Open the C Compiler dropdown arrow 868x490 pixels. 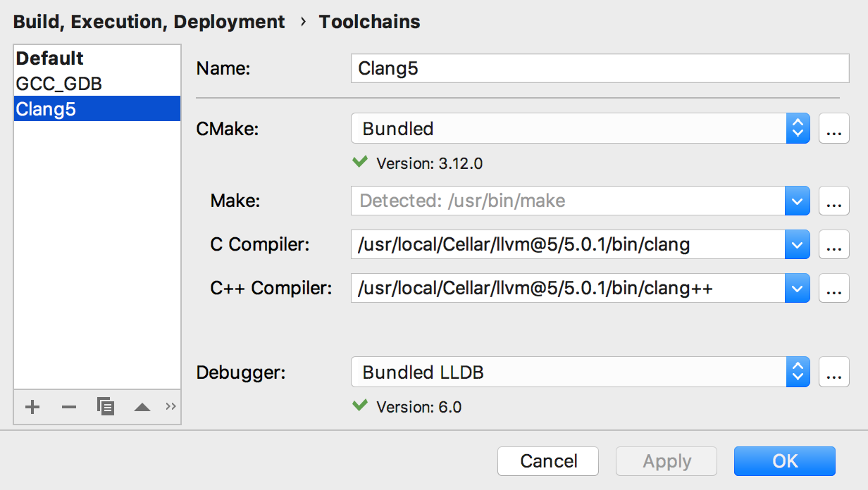click(x=797, y=245)
